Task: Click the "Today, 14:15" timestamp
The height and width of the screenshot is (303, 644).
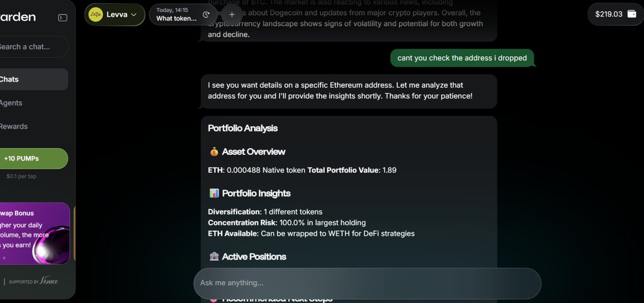Action: pyautogui.click(x=172, y=10)
